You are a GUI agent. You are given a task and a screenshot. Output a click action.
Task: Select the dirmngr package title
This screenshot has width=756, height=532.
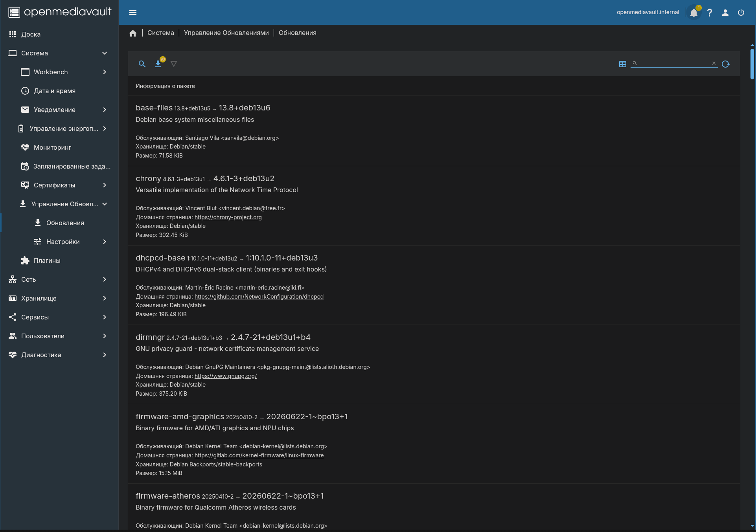coord(150,337)
